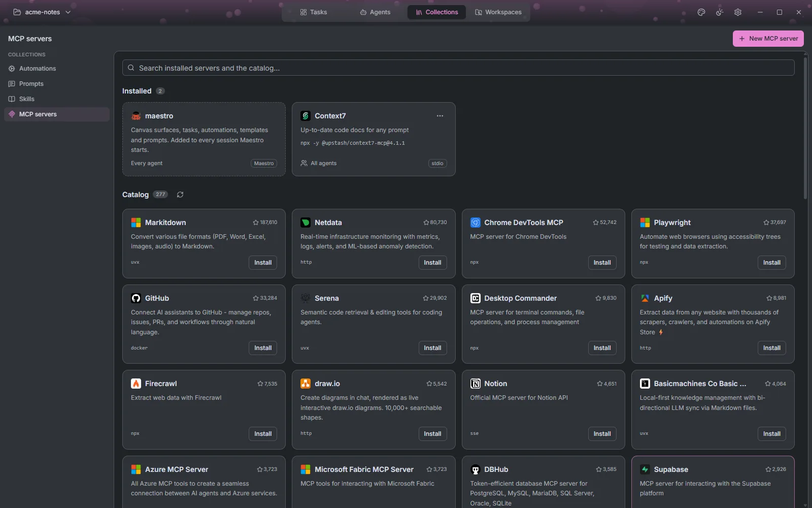Click the New MCP server button
This screenshot has height=508, width=812.
pyautogui.click(x=768, y=39)
